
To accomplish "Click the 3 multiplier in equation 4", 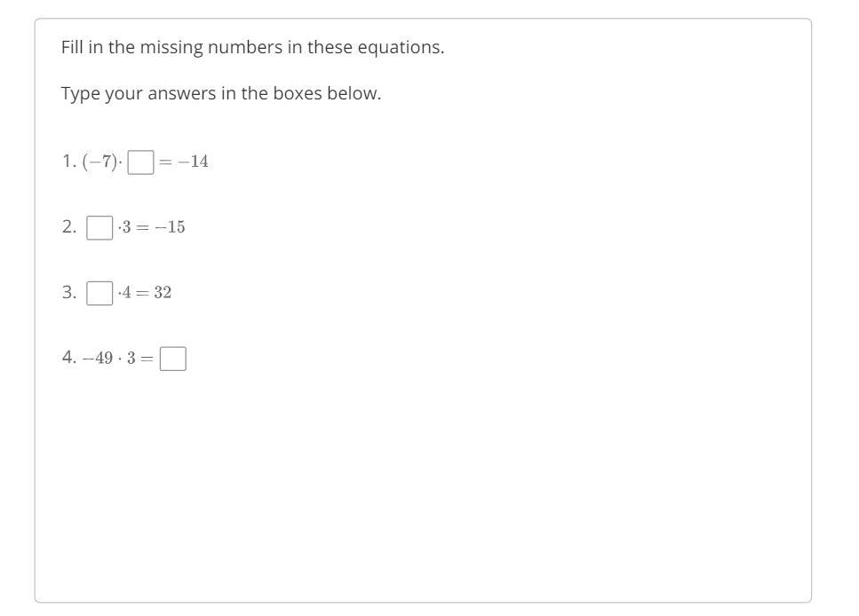I will (x=131, y=358).
